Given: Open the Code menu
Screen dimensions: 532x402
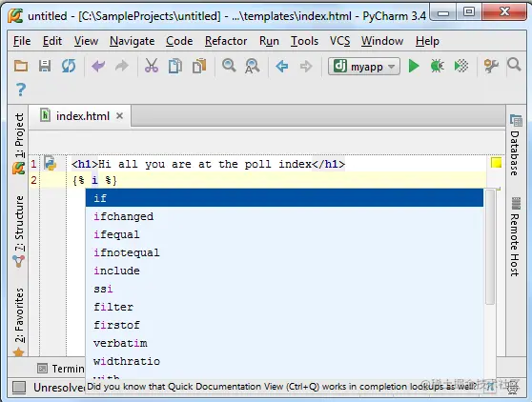Looking at the screenshot, I should point(179,41).
